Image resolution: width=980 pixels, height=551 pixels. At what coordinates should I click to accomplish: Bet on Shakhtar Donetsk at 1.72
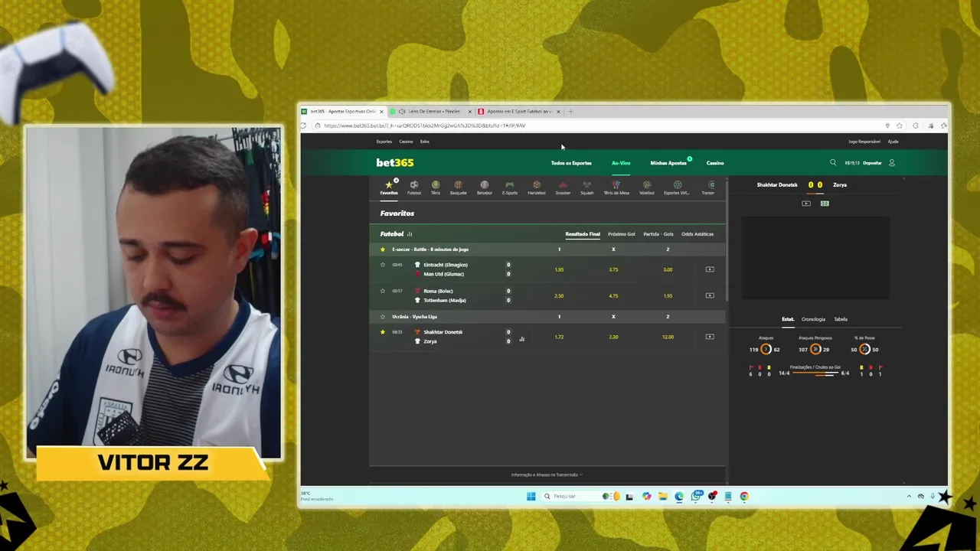[559, 337]
